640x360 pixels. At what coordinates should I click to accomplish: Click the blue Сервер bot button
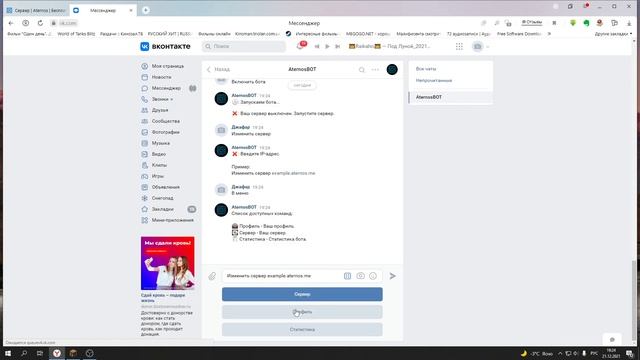tap(302, 294)
